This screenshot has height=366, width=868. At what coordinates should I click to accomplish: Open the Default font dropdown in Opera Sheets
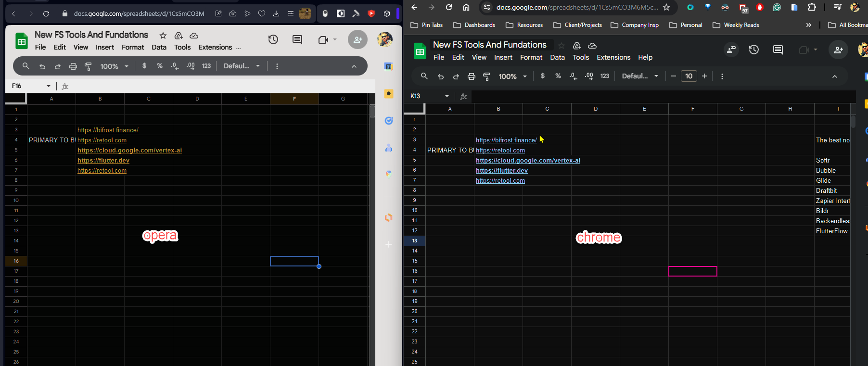pos(242,66)
